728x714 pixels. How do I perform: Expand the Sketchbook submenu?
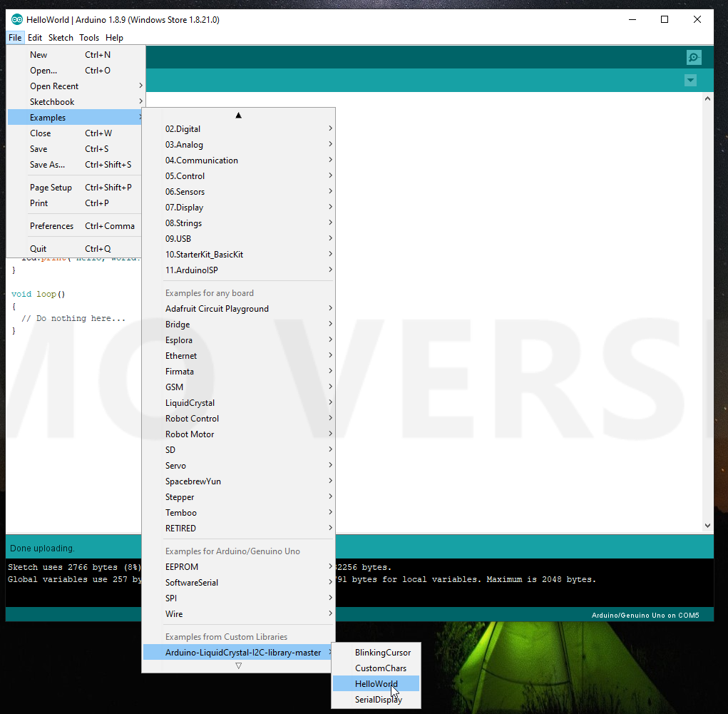point(75,102)
